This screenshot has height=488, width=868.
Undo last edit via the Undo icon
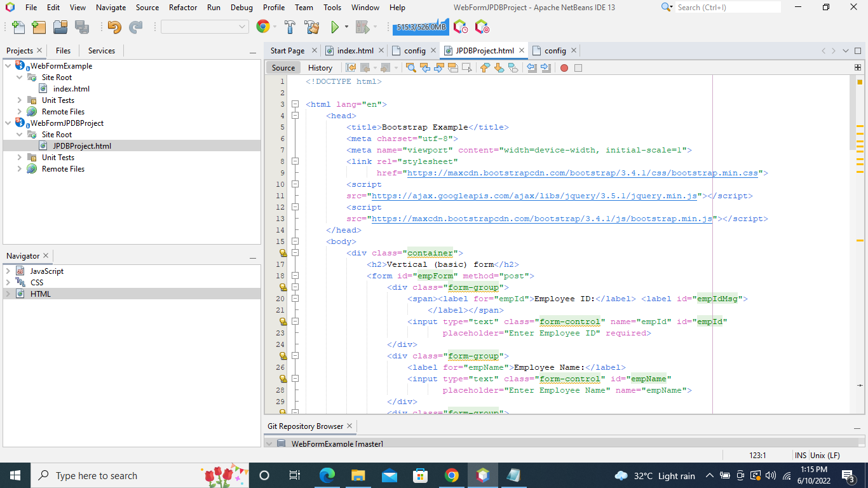pos(113,27)
